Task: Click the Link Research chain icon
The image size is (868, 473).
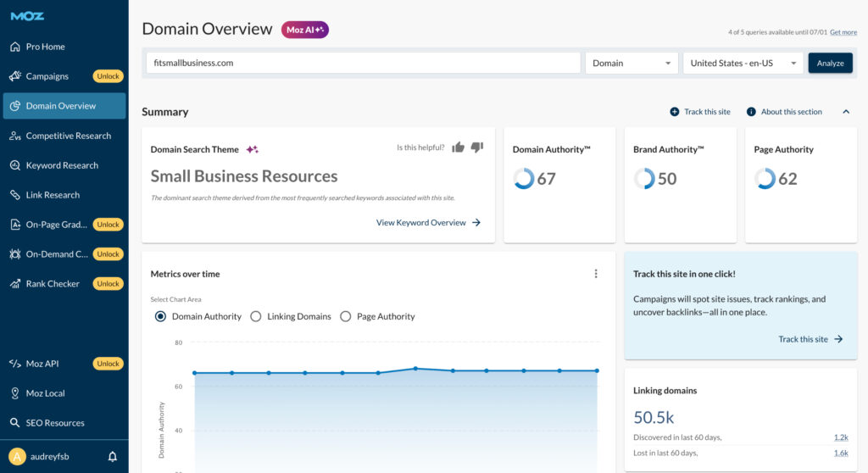Action: coord(15,195)
